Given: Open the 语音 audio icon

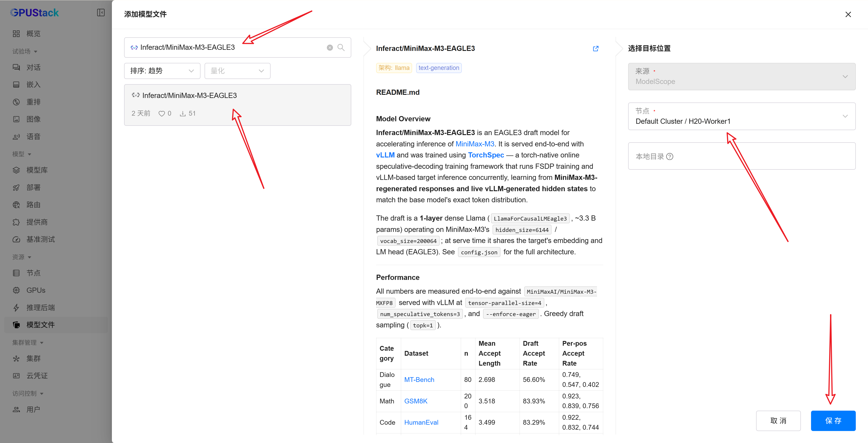Looking at the screenshot, I should pos(16,137).
